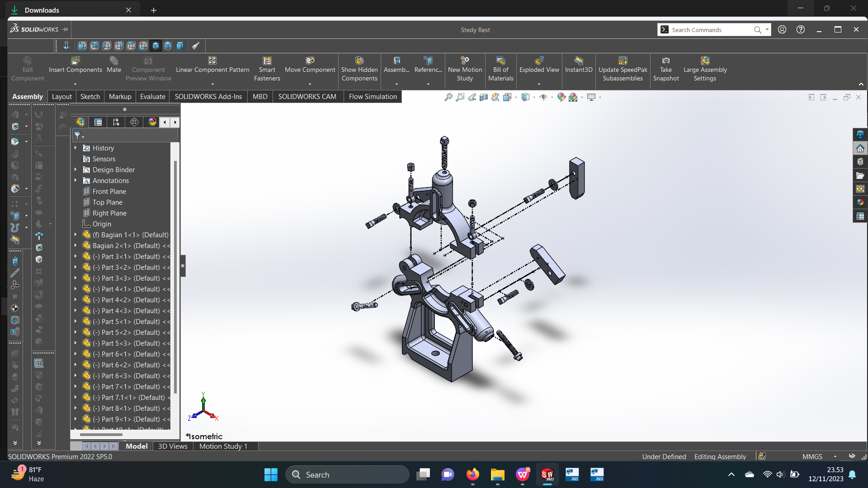Image resolution: width=868 pixels, height=488 pixels.
Task: Select the Front Plane item
Action: 109,191
